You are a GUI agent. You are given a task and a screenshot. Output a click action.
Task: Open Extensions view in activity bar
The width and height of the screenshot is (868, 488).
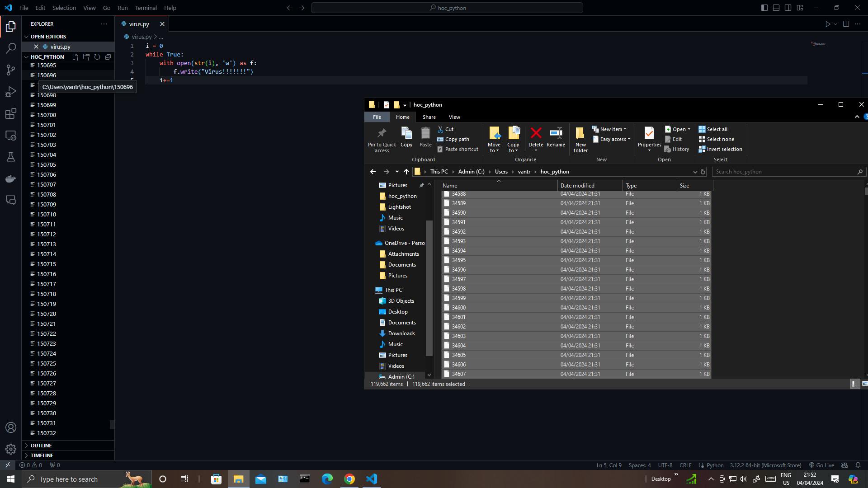(11, 113)
